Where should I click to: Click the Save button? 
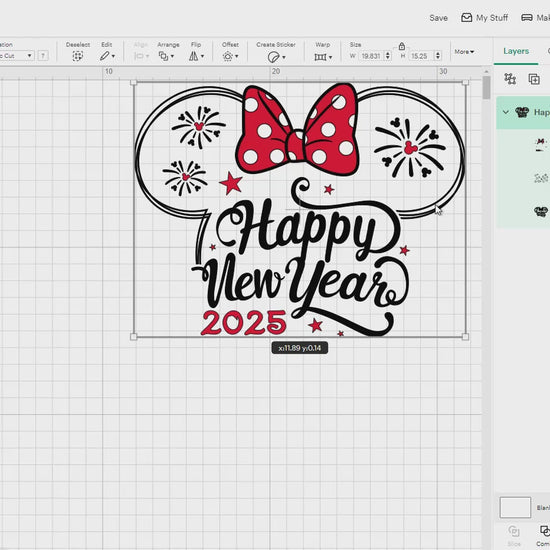point(438,18)
